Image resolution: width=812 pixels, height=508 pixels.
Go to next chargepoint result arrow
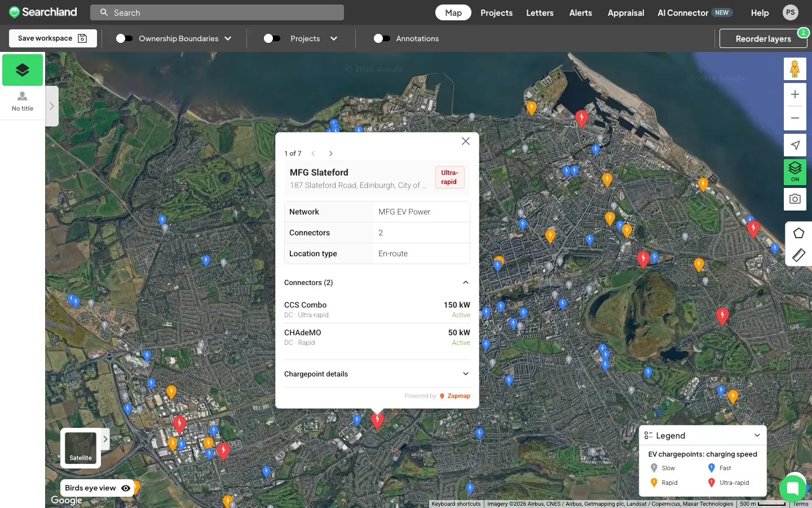point(331,154)
